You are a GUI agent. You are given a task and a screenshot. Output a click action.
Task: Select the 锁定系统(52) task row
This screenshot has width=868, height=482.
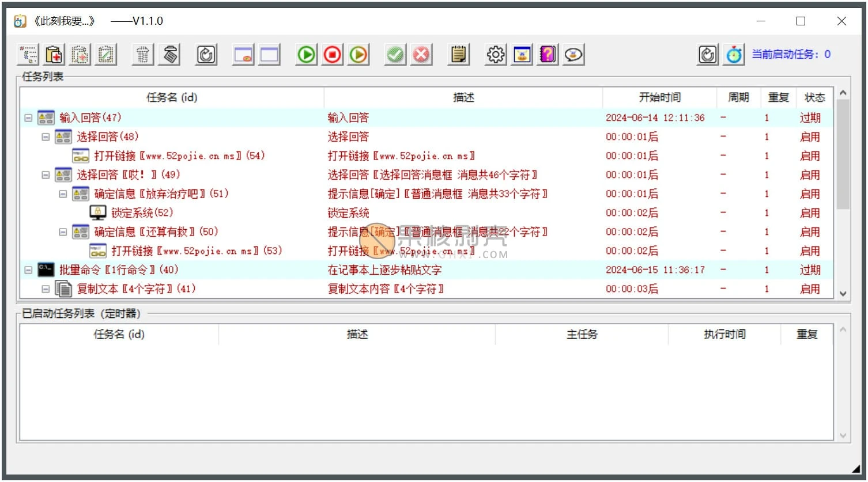(427, 213)
